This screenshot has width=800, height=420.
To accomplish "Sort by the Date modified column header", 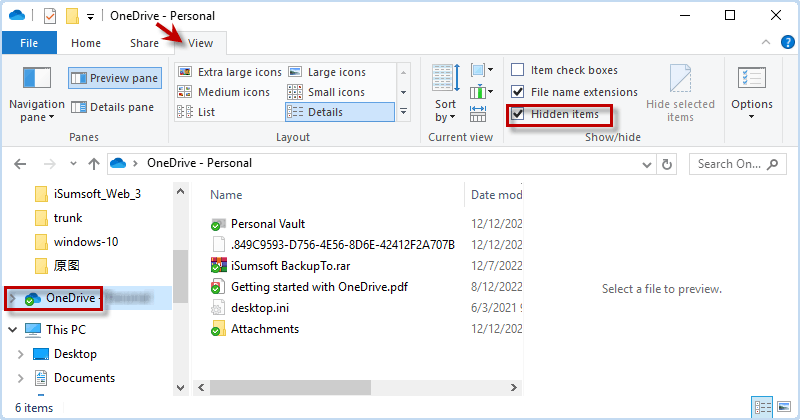I will (x=496, y=195).
